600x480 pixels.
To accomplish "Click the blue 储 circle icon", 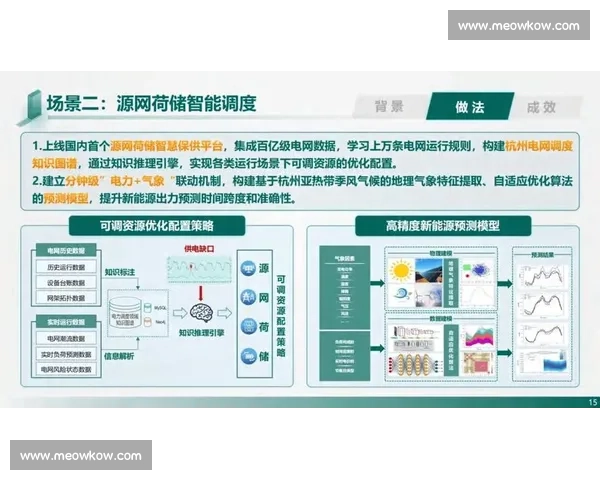I will (x=248, y=356).
